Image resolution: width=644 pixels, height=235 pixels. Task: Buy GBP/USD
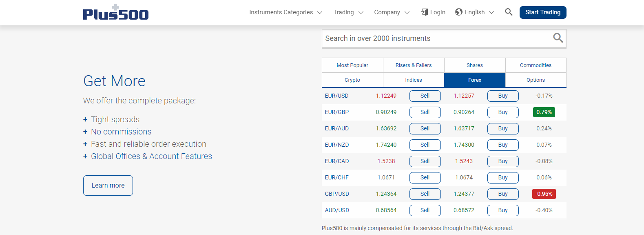(x=503, y=194)
